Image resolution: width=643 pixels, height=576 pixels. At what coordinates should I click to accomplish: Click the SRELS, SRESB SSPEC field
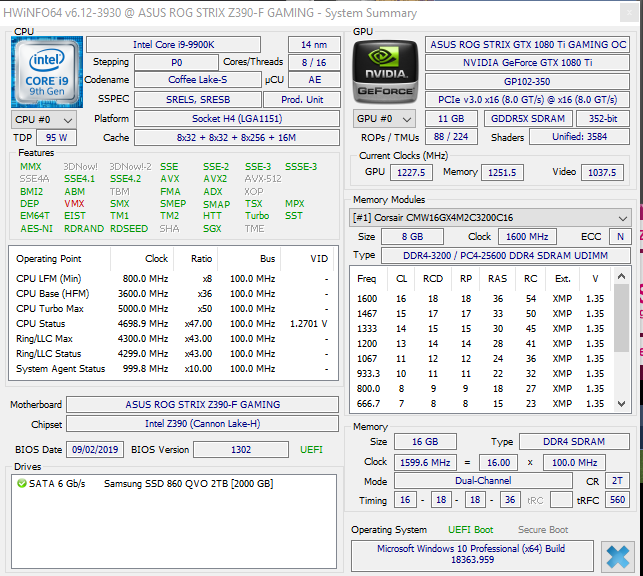click(198, 100)
